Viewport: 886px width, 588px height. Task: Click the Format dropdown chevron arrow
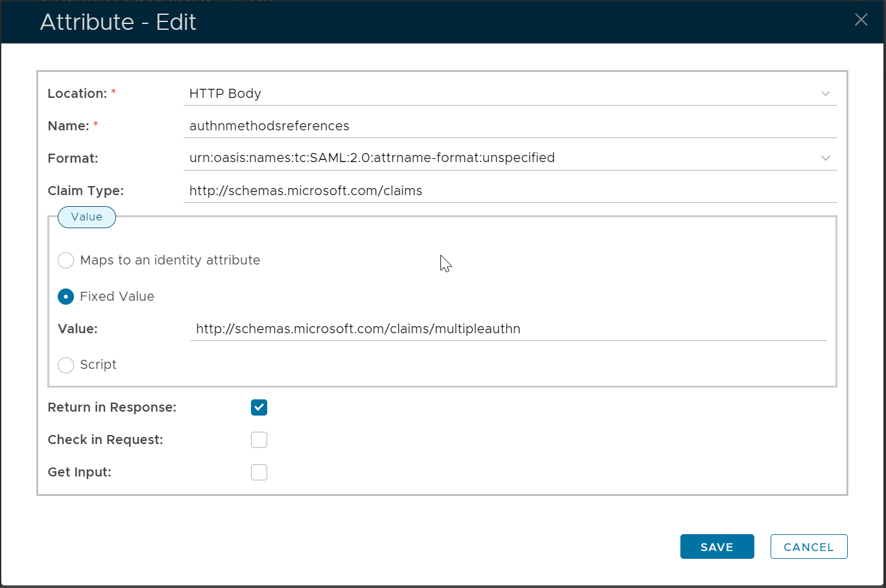(x=825, y=158)
